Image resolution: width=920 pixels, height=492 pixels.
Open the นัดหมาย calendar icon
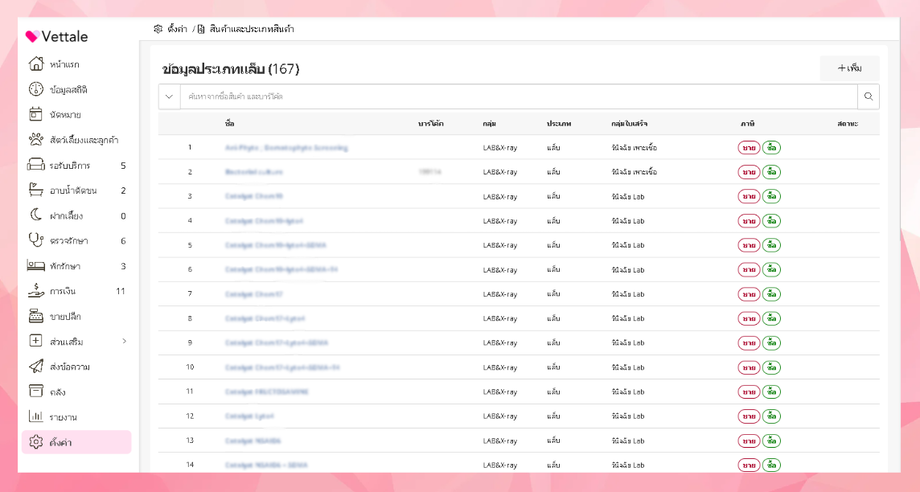[x=36, y=115]
